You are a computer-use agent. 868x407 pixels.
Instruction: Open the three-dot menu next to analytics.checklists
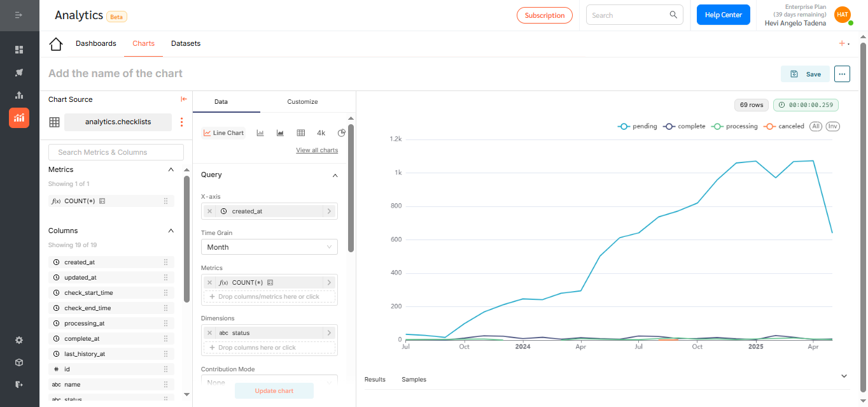coord(181,122)
